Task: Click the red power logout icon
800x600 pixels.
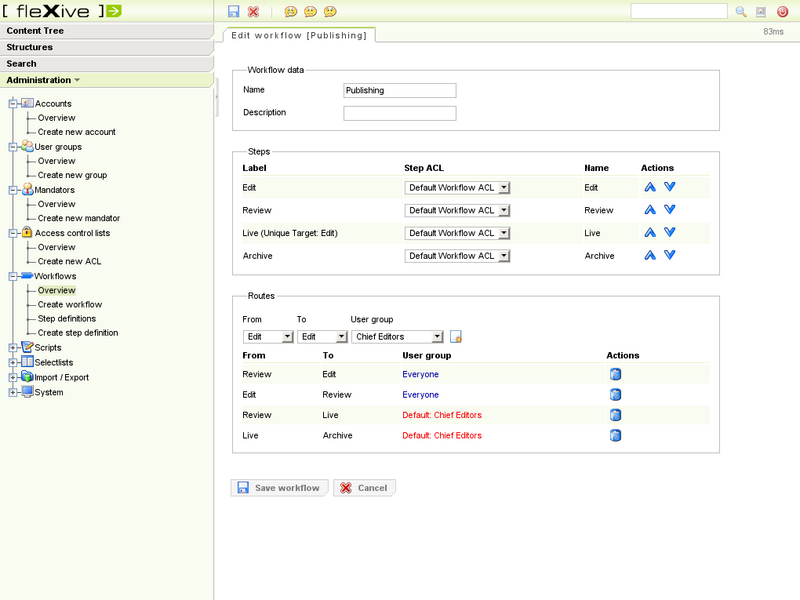Action: coord(781,12)
